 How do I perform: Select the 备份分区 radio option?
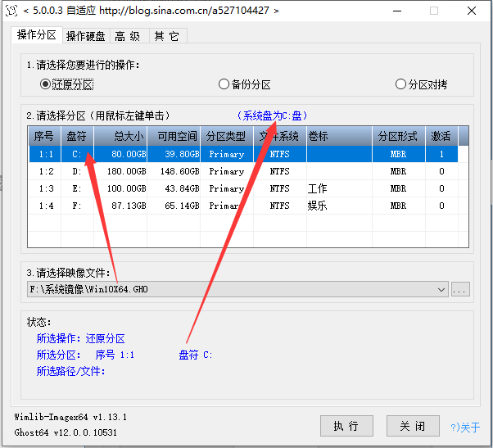(224, 84)
